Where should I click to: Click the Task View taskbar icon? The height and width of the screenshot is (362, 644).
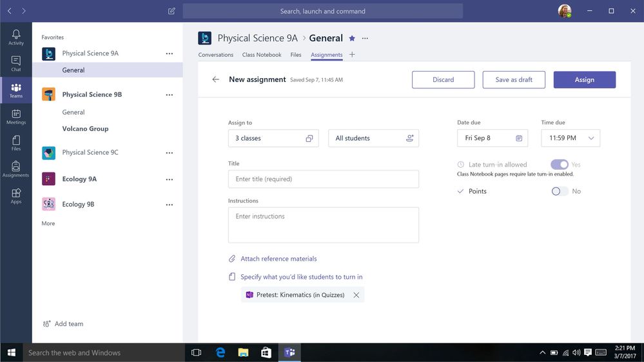pos(197,352)
